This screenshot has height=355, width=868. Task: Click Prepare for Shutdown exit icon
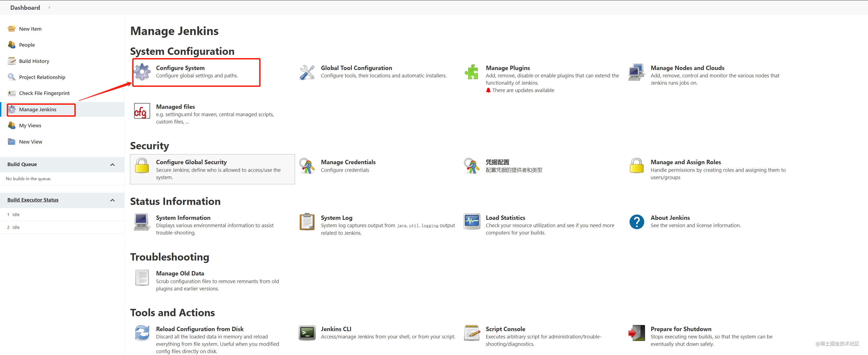click(636, 333)
